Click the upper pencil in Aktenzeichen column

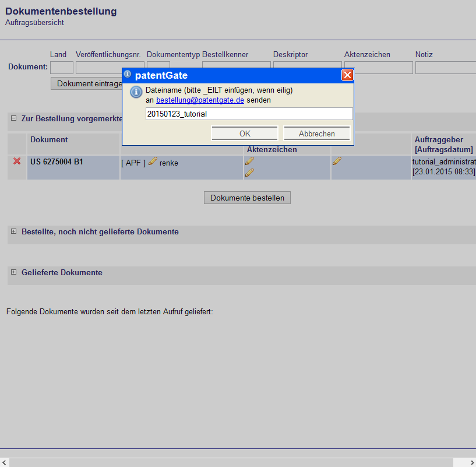pyautogui.click(x=249, y=161)
